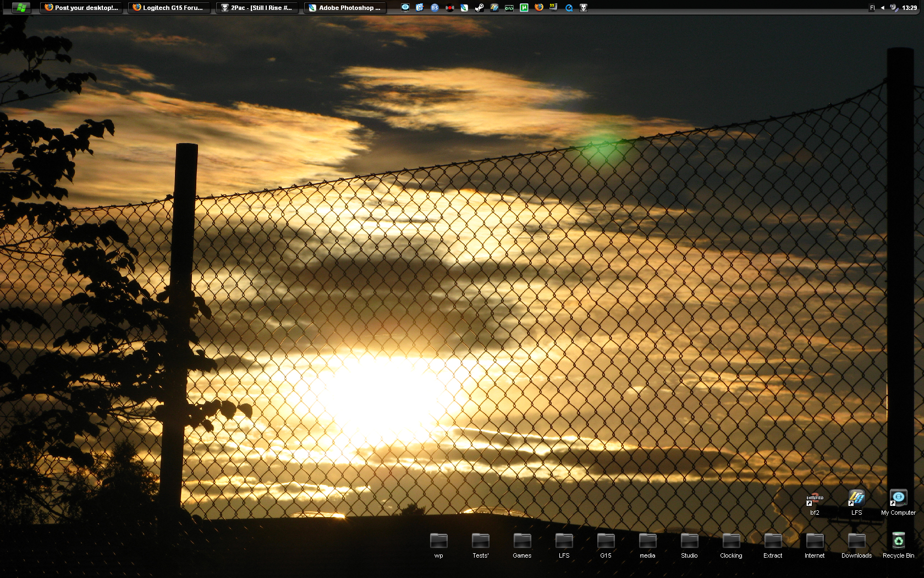Switch to the Logitech G15 Forum window
Viewport: 924px width, 578px height.
click(169, 8)
